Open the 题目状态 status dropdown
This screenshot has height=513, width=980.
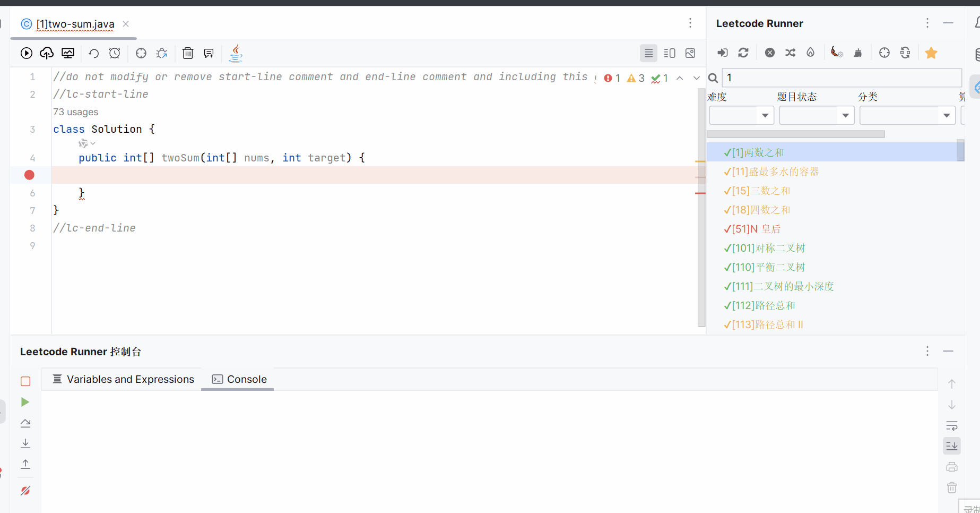pyautogui.click(x=817, y=115)
